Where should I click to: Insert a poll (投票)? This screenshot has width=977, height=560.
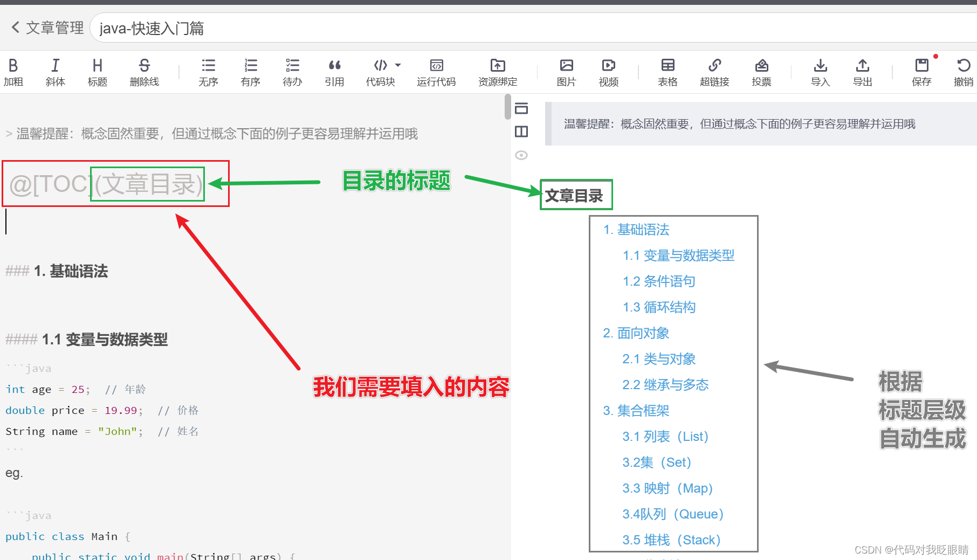click(x=761, y=72)
